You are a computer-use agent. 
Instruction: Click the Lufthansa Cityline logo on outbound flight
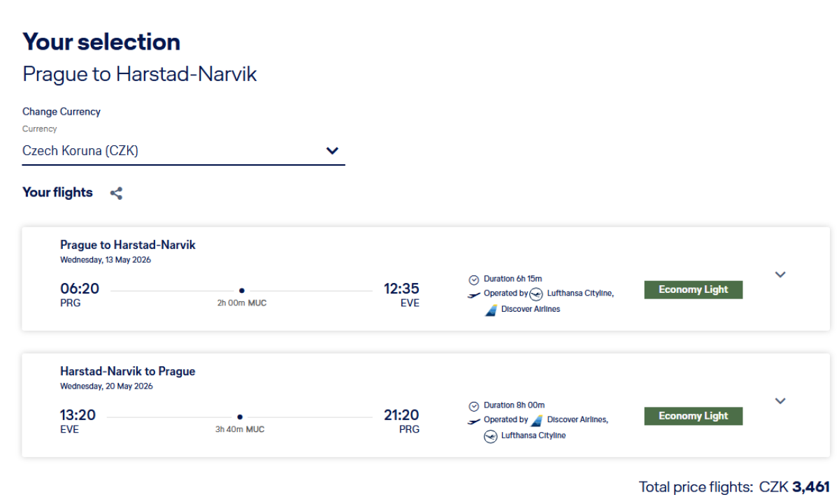coord(536,294)
